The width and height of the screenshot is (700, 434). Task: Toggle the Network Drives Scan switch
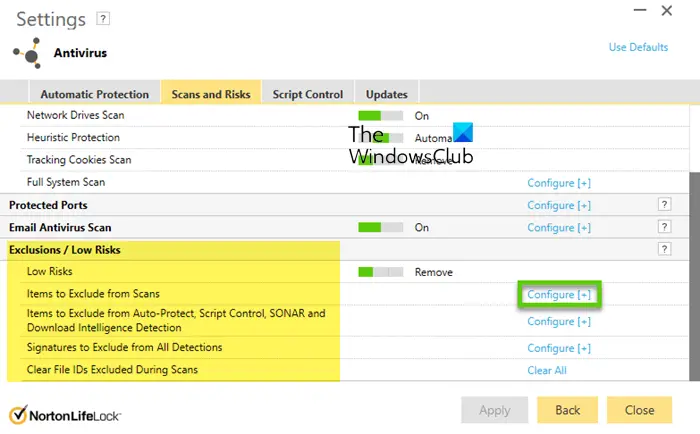(x=380, y=116)
